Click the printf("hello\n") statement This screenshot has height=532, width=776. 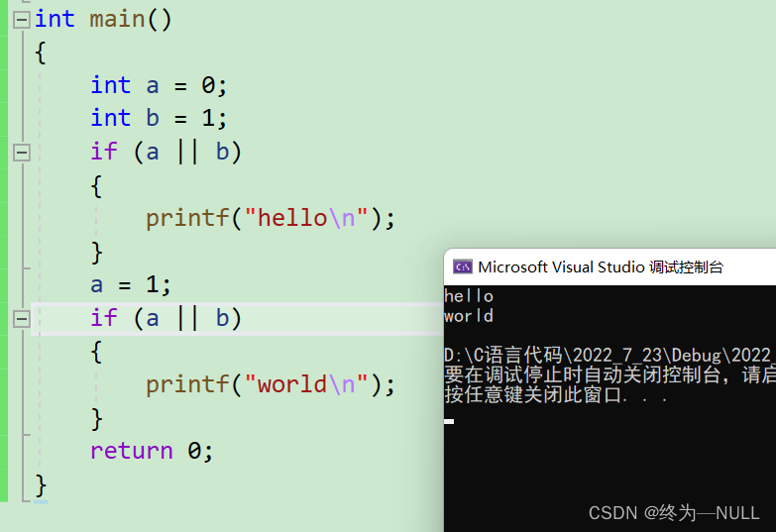point(271,218)
